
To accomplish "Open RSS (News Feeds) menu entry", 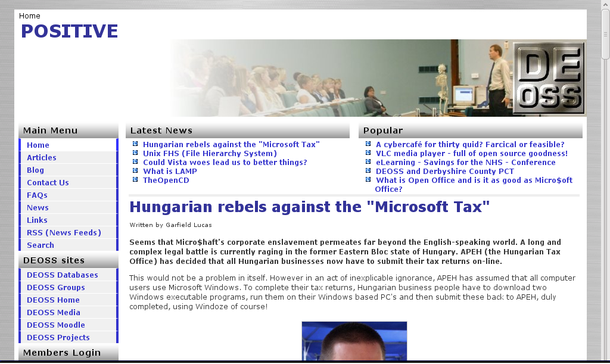I will pos(64,233).
